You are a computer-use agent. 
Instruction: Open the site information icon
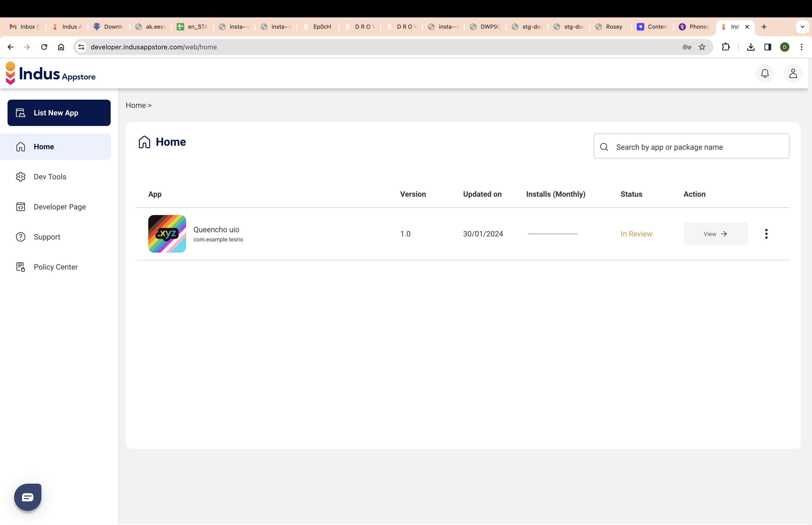(82, 47)
